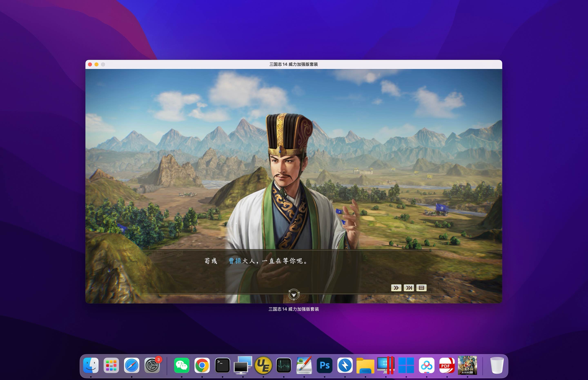Skip the current event scene (>>| icon)
This screenshot has height=380, width=588.
[x=409, y=288]
